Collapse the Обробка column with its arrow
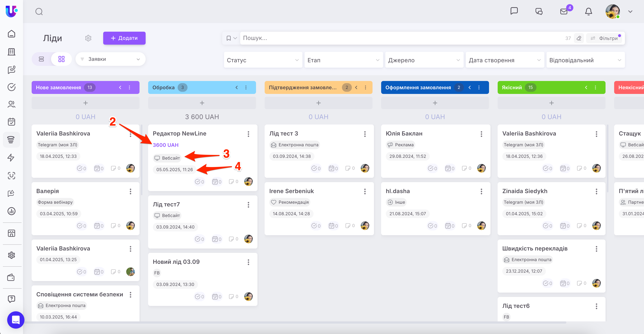644x334 pixels. (x=236, y=88)
